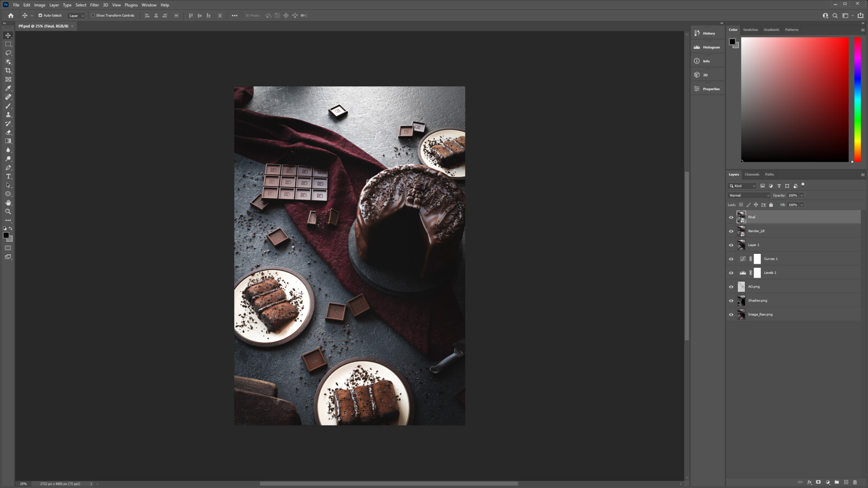Select the Move tool
The height and width of the screenshot is (488, 868).
[x=8, y=35]
